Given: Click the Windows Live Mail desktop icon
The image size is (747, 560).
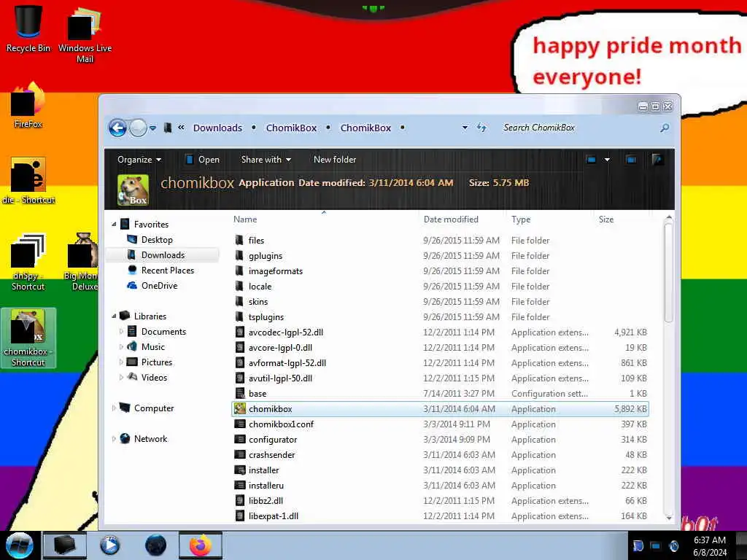Looking at the screenshot, I should coord(85,34).
